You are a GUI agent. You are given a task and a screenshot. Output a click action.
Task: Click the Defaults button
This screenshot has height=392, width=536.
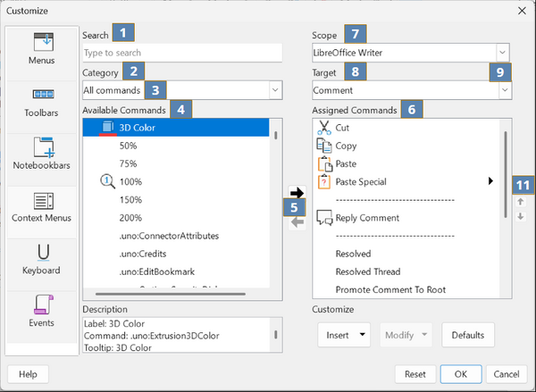[x=468, y=335]
